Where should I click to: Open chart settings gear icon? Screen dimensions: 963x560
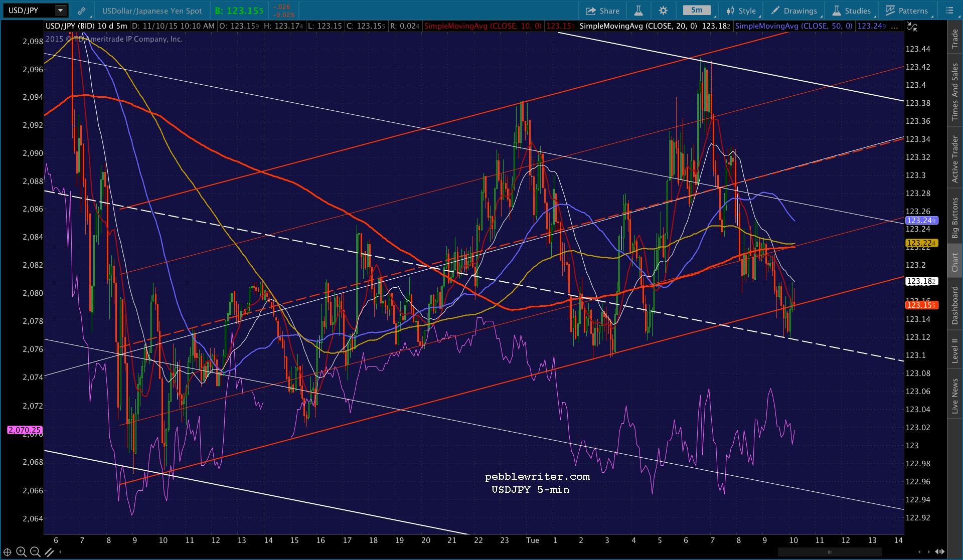coord(663,11)
